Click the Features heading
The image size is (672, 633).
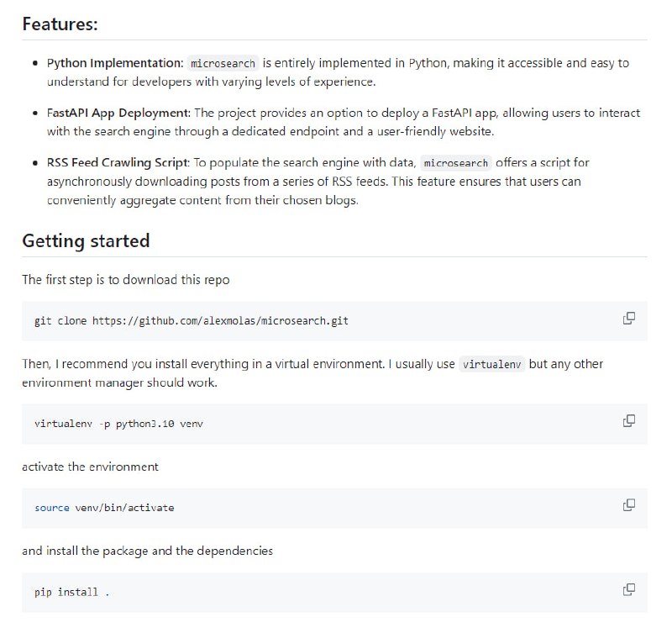click(60, 24)
